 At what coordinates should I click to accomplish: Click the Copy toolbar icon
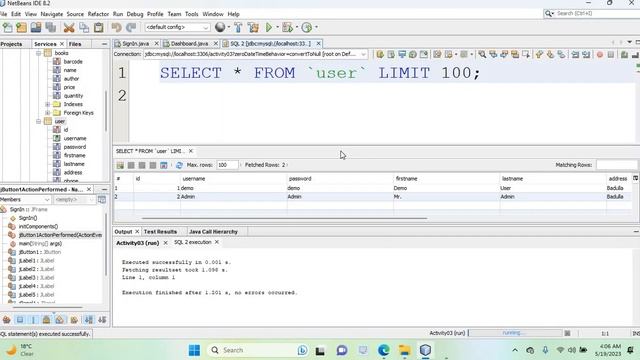(84, 27)
